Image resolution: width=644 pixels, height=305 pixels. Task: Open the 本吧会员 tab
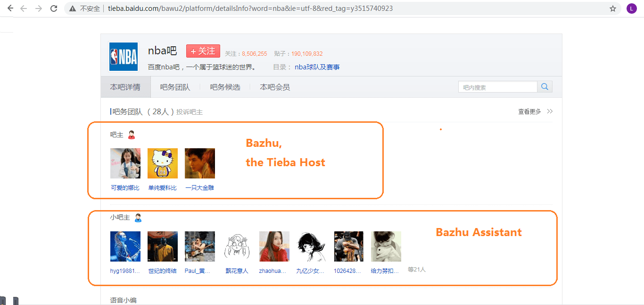tap(275, 87)
